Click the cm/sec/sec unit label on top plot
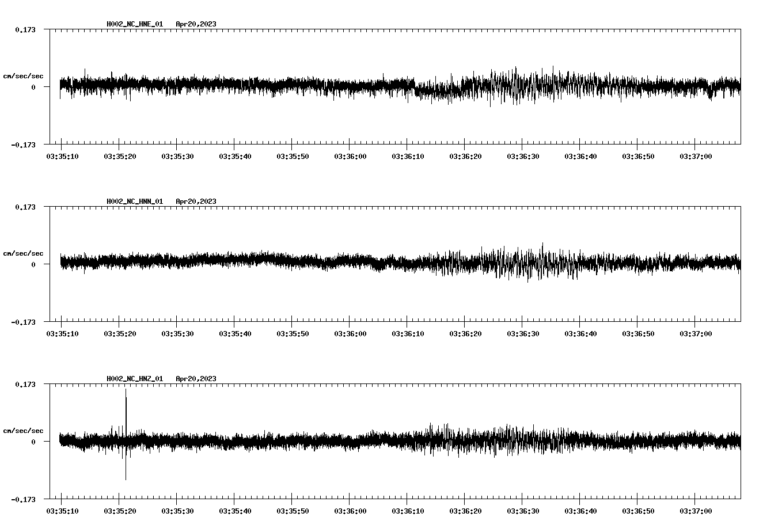 tap(24, 75)
